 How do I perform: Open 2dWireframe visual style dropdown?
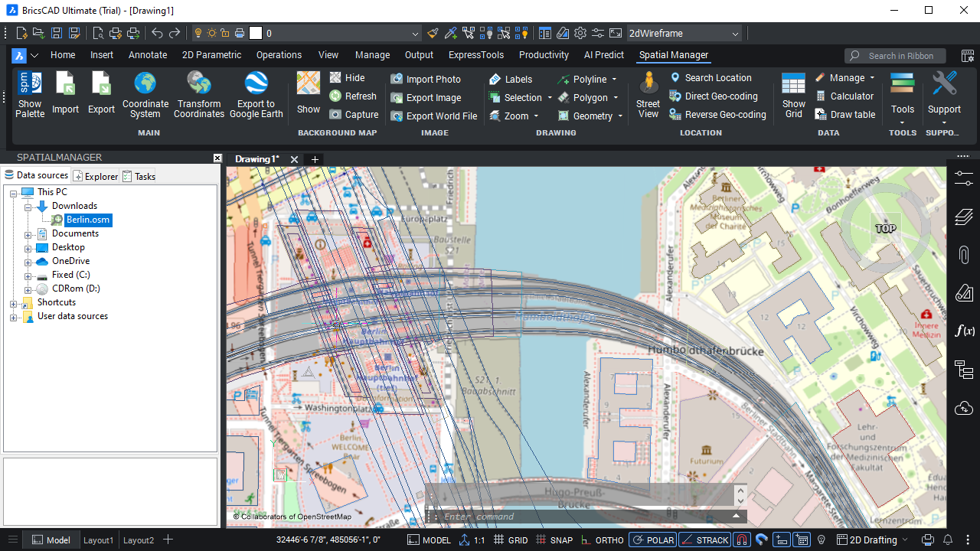(x=735, y=34)
